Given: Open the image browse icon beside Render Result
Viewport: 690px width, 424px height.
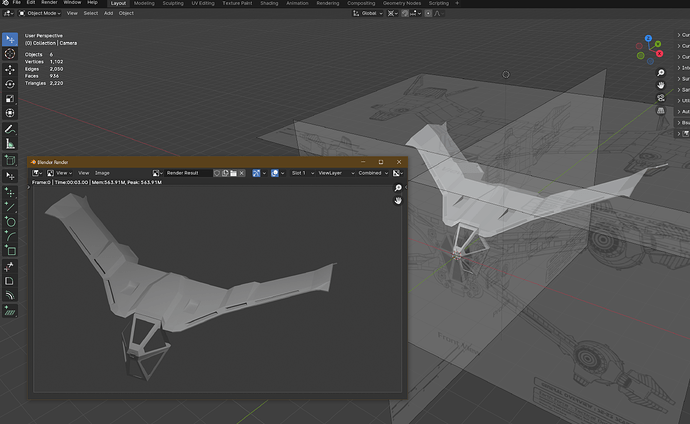Looking at the screenshot, I should [158, 173].
